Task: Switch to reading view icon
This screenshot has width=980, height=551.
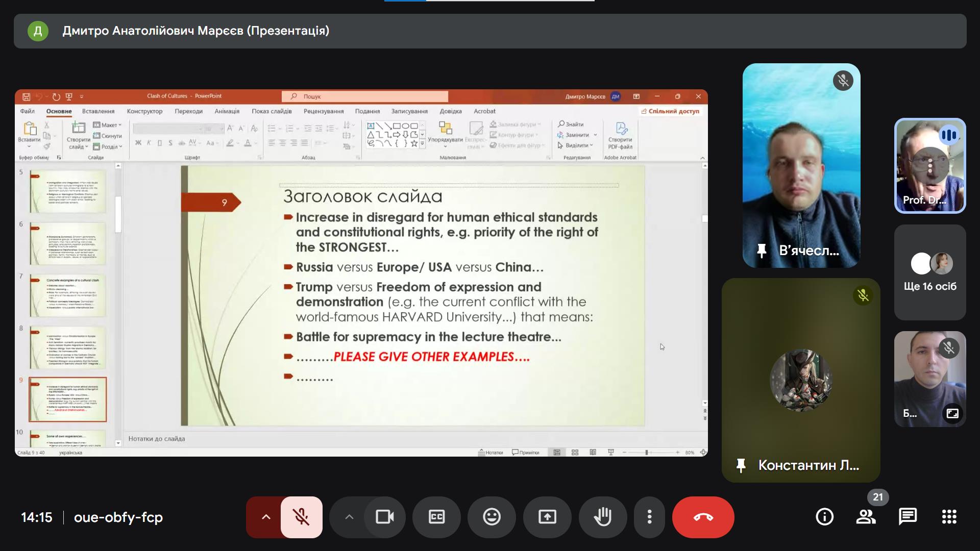Action: tap(593, 453)
